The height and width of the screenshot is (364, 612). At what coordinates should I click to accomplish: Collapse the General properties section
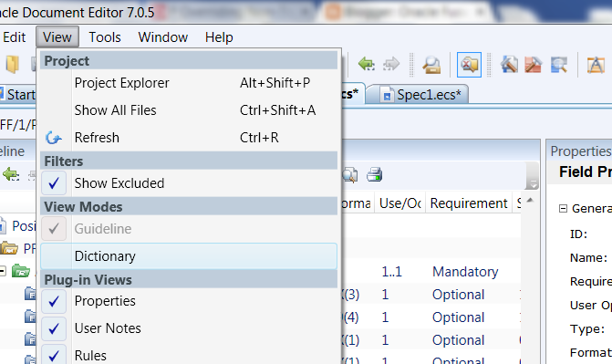pos(563,209)
